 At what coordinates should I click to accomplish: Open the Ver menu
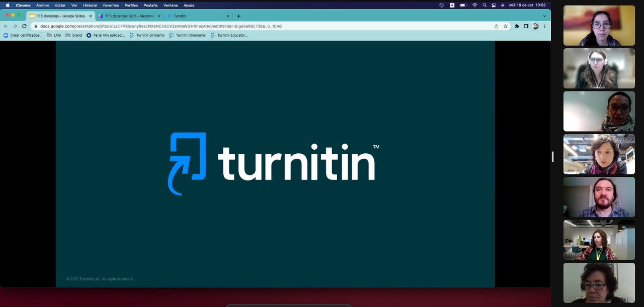(x=74, y=5)
